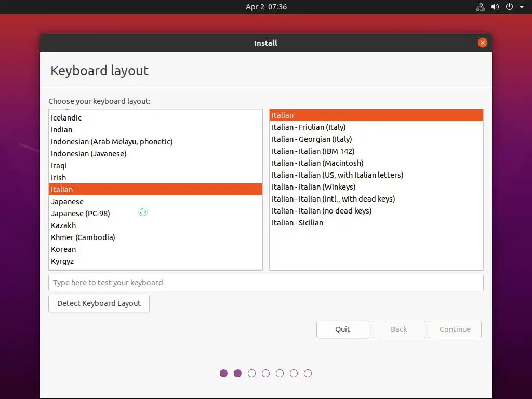The width and height of the screenshot is (532, 399).
Task: Close the Install window
Action: 482,43
